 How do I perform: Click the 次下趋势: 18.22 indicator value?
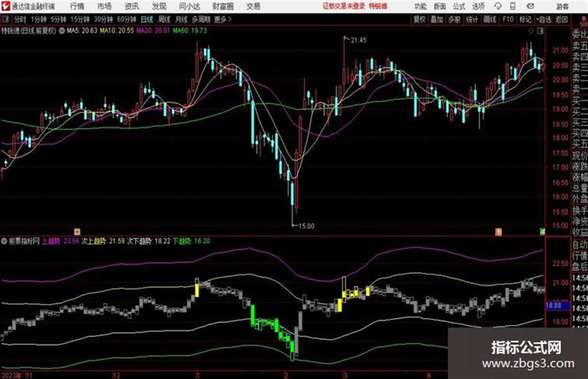(149, 241)
